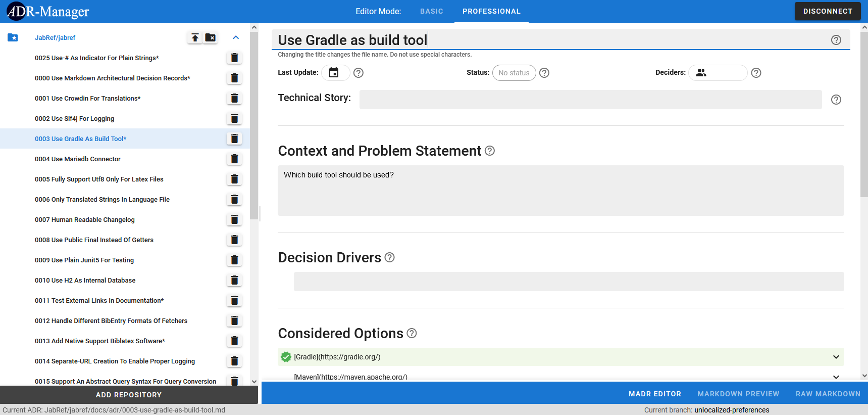Click the Deciders people icon field
Screen dimensions: 868x415
point(717,73)
